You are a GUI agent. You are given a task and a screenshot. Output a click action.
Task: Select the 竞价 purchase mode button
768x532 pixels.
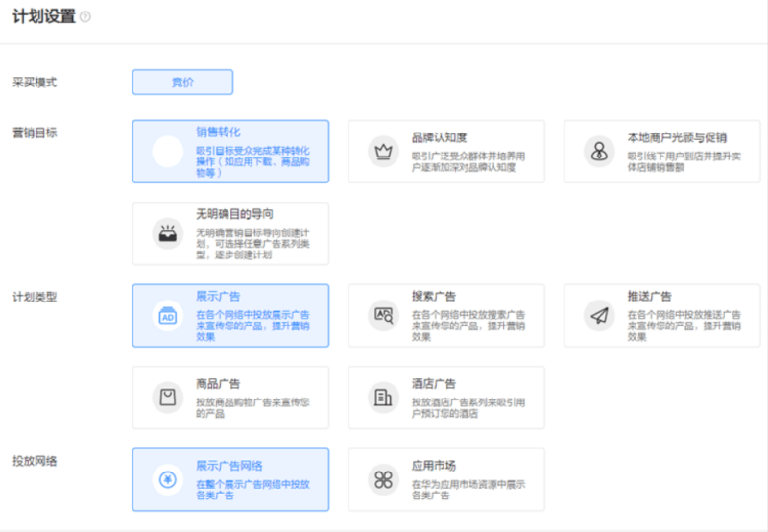click(x=182, y=83)
